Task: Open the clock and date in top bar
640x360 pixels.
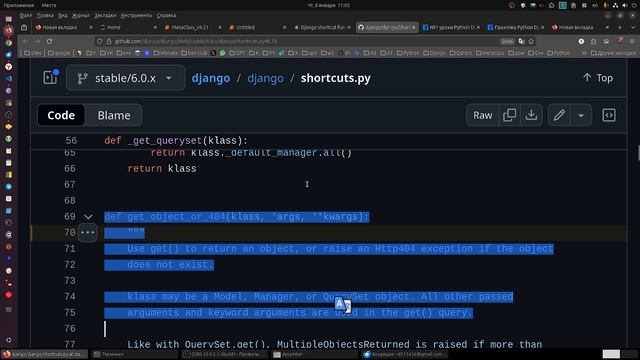Action: tap(328, 5)
